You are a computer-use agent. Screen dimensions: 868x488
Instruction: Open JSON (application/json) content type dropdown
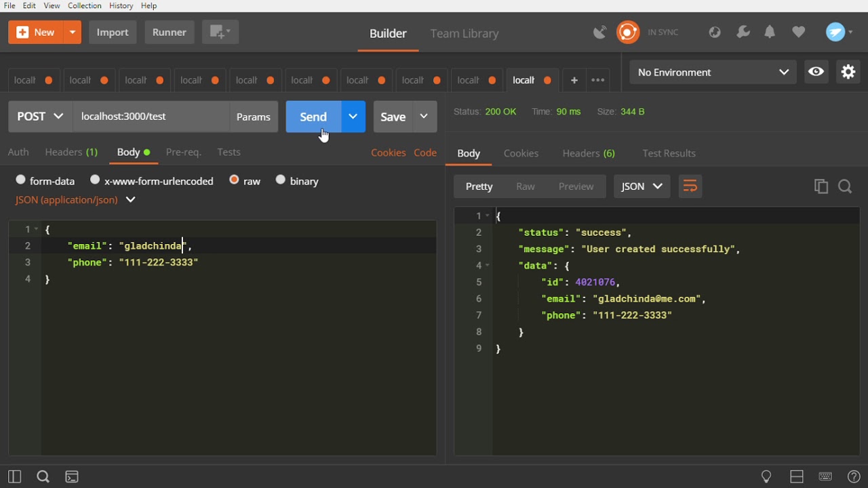(75, 200)
